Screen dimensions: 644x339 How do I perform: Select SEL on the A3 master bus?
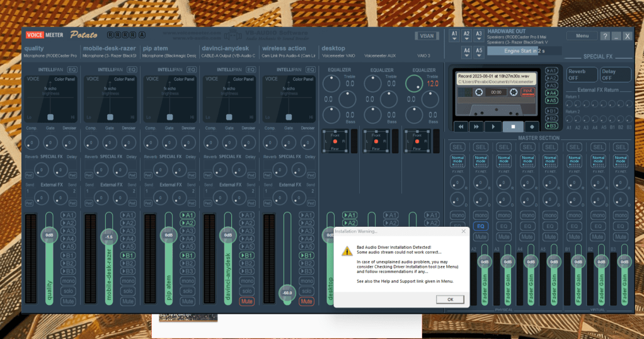click(x=504, y=147)
